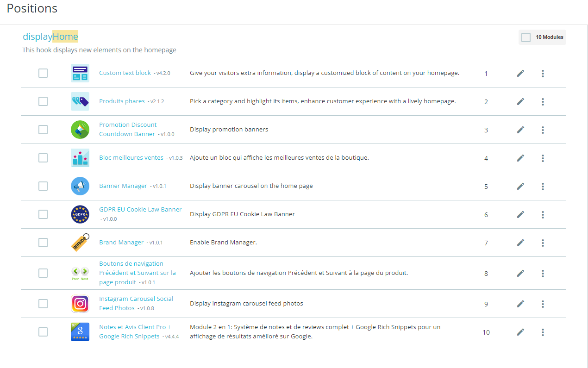Edit the GDPR EU Cookie Law Banner module
This screenshot has height=368, width=588.
[520, 214]
